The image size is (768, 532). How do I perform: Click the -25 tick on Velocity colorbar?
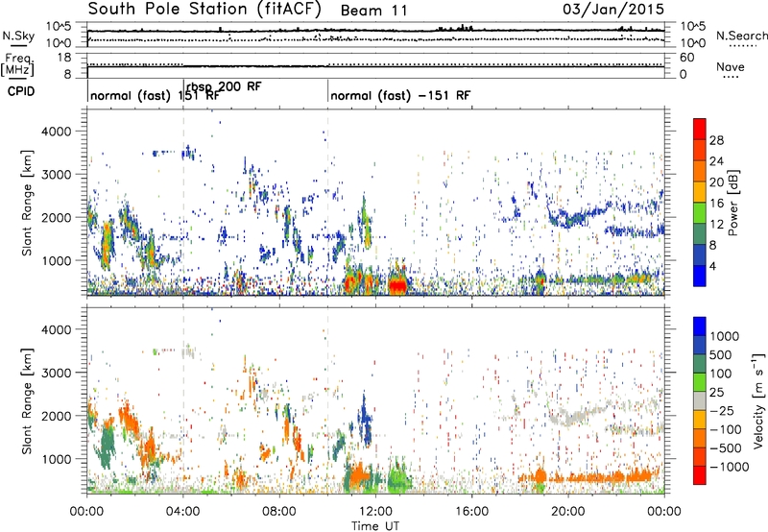click(722, 411)
